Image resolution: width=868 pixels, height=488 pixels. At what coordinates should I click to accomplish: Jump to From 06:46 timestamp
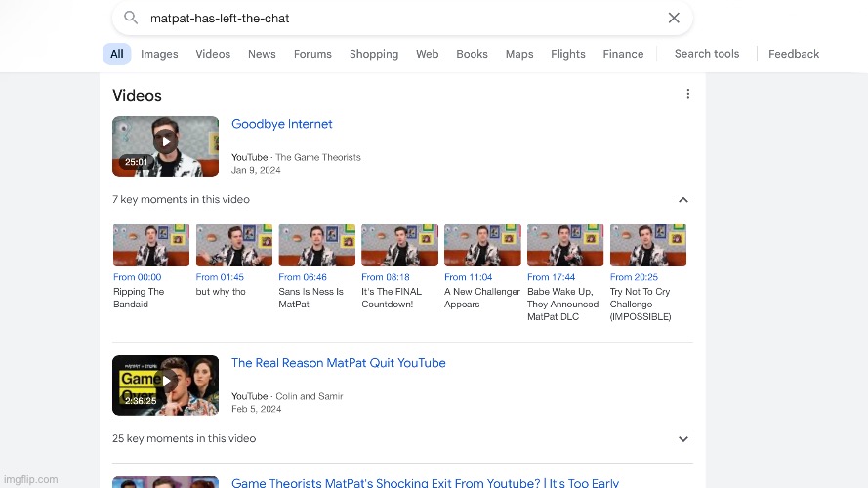[x=303, y=277]
